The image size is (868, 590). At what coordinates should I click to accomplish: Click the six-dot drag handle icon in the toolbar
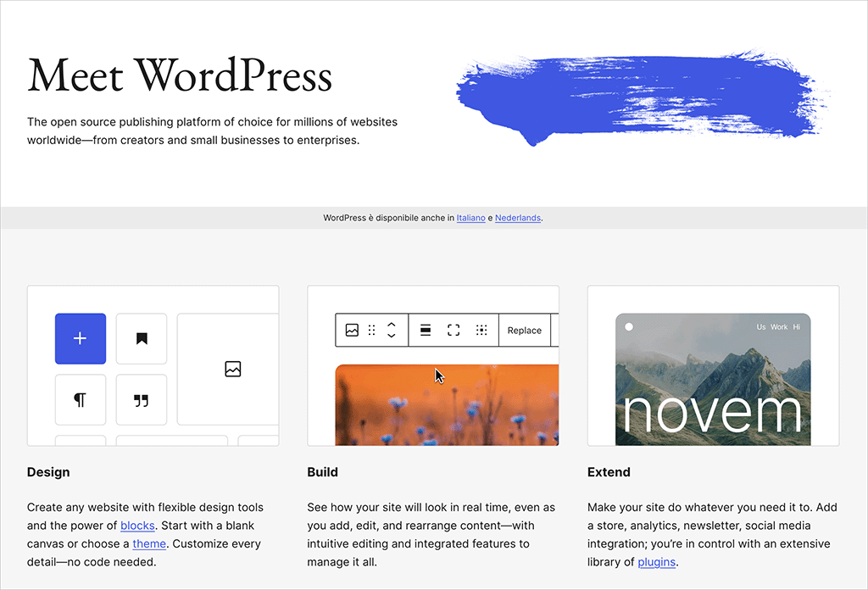click(372, 331)
